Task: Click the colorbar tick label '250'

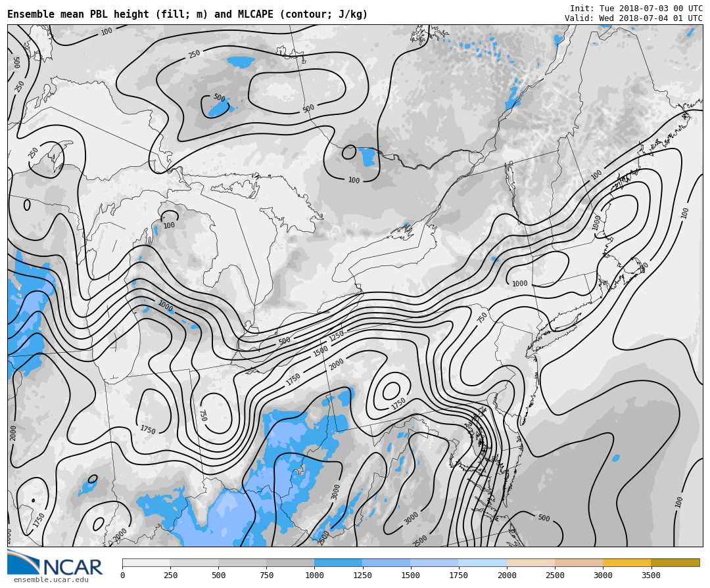Action: coord(170,576)
